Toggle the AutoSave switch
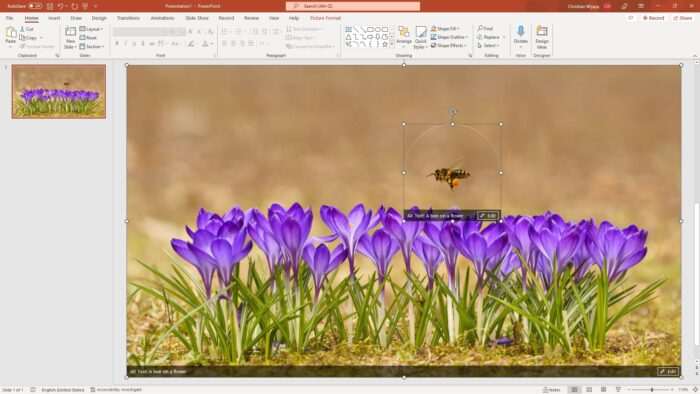This screenshot has width=700, height=394. pyautogui.click(x=35, y=6)
